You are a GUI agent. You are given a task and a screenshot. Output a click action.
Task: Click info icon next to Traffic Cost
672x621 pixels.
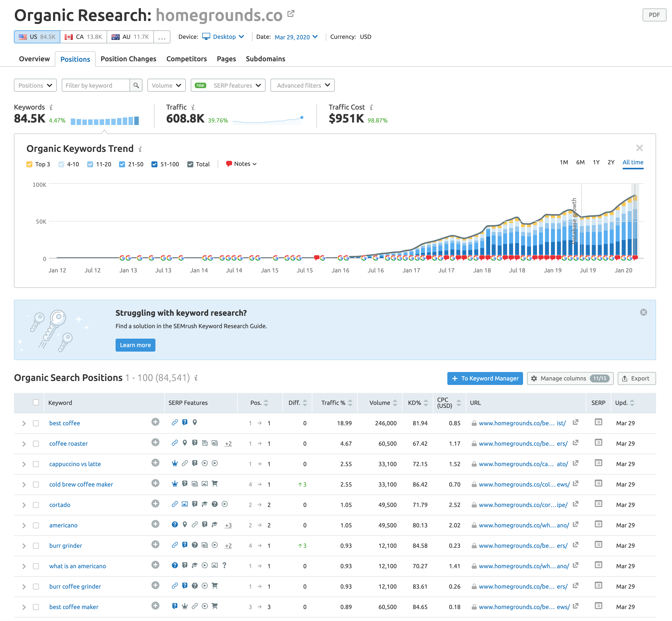(371, 107)
